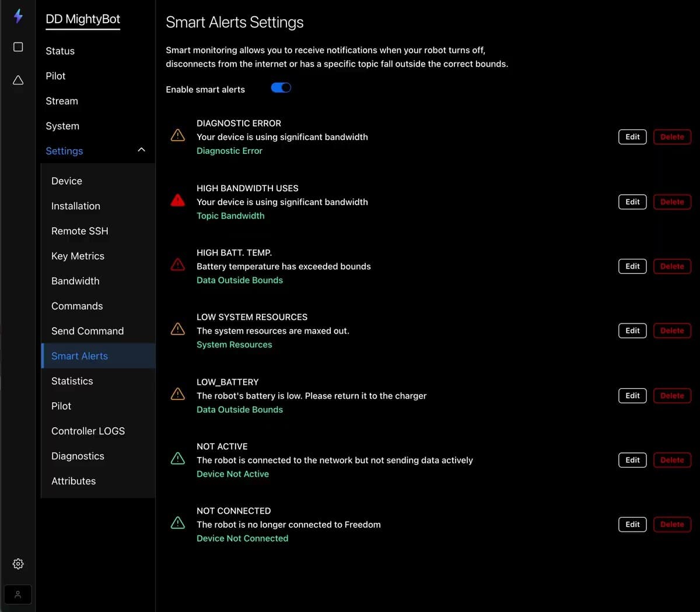This screenshot has width=700, height=612.
Task: Click the green warning icon for NOT ACTIVE
Action: (x=178, y=459)
